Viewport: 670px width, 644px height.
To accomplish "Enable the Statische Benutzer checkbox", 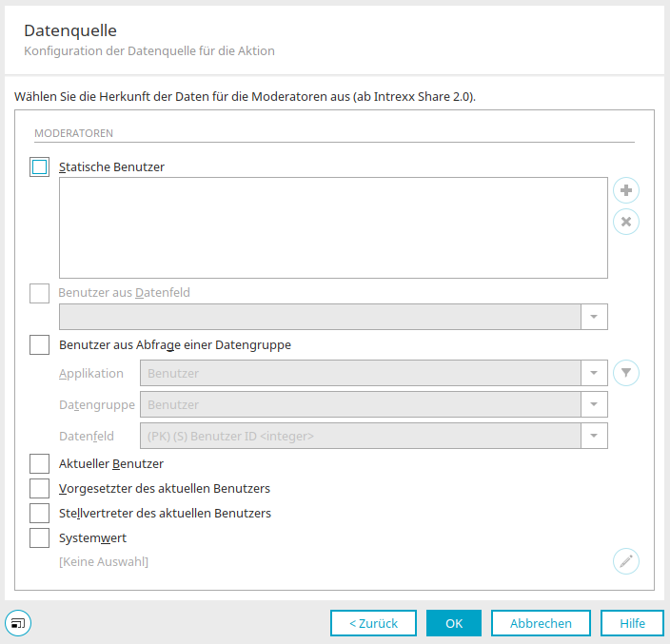I will point(39,167).
